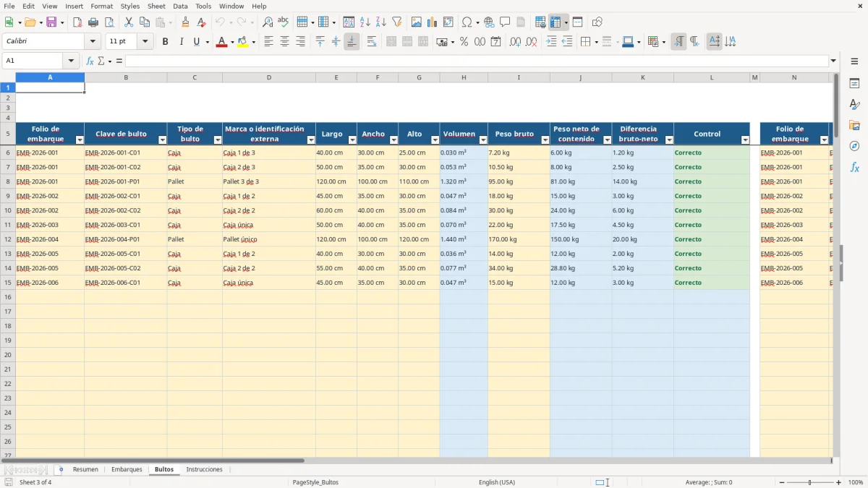Click the Sort Ascending icon
The width and height of the screenshot is (868, 488).
365,22
